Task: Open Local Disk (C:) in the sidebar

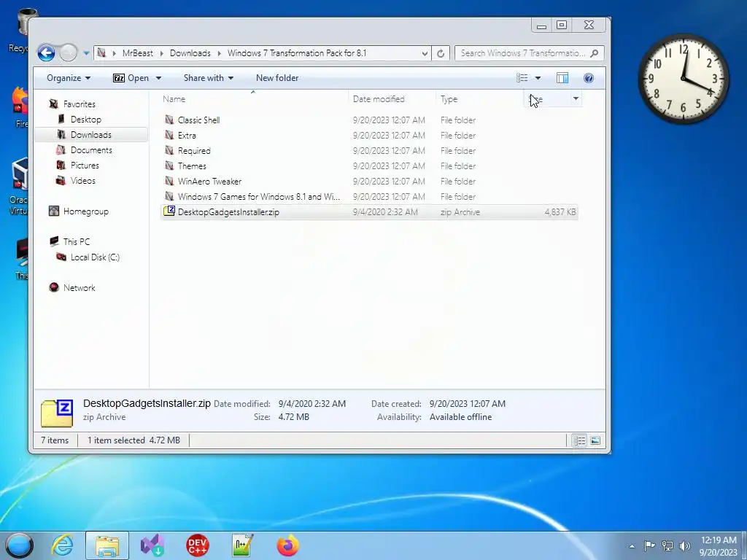Action: point(95,257)
